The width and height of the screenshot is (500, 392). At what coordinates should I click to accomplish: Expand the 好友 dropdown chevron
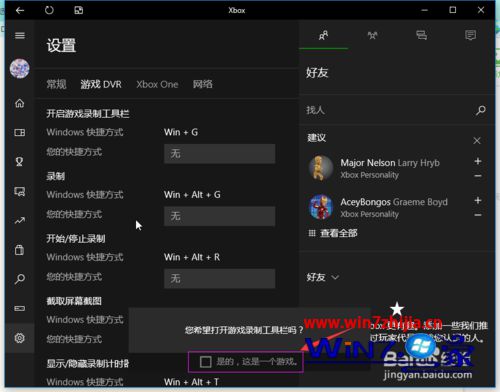coord(336,277)
